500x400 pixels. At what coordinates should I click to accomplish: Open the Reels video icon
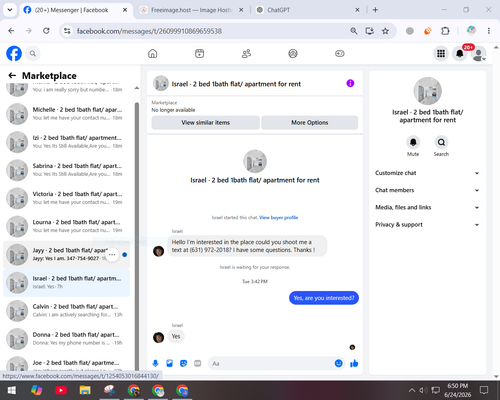(199, 53)
